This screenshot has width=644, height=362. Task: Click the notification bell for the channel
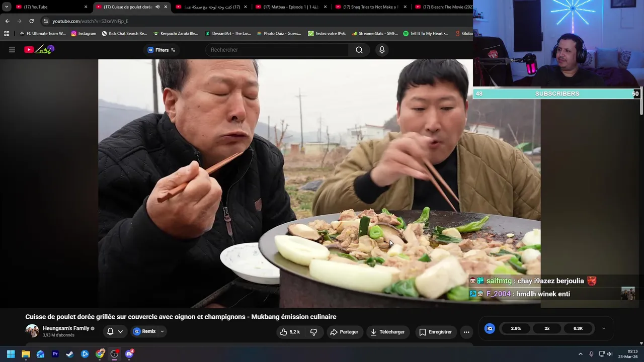click(110, 332)
